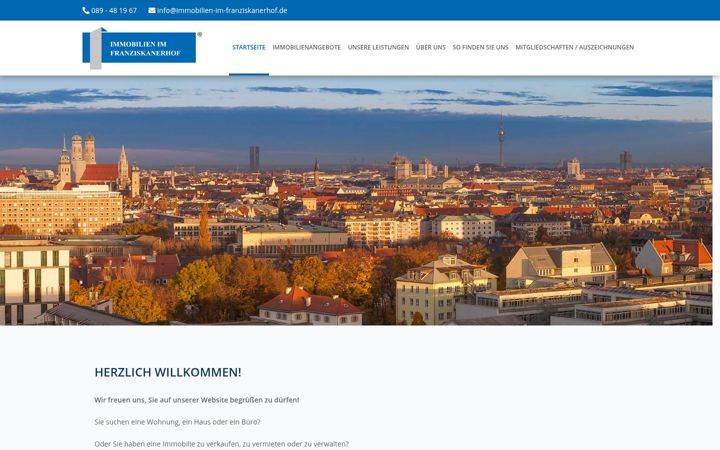Click the Munich skyline hero image
The width and height of the screenshot is (720, 450).
pos(356,201)
